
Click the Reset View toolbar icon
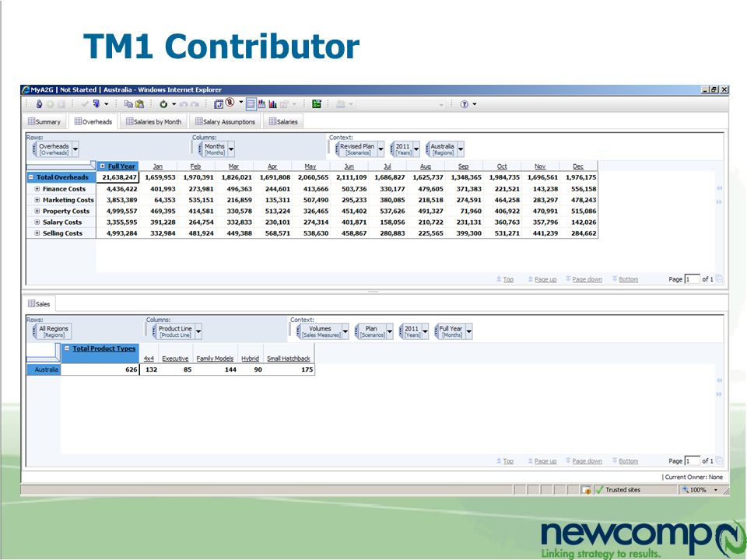[x=219, y=104]
